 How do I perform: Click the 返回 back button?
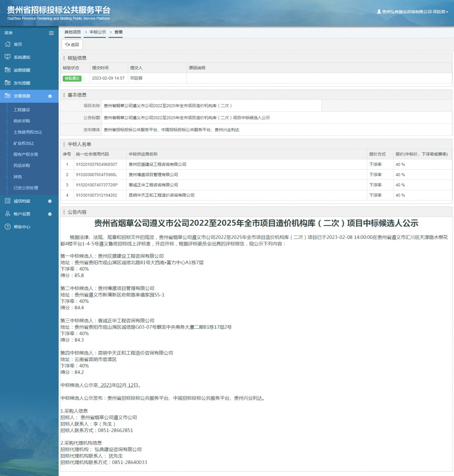coord(72,44)
